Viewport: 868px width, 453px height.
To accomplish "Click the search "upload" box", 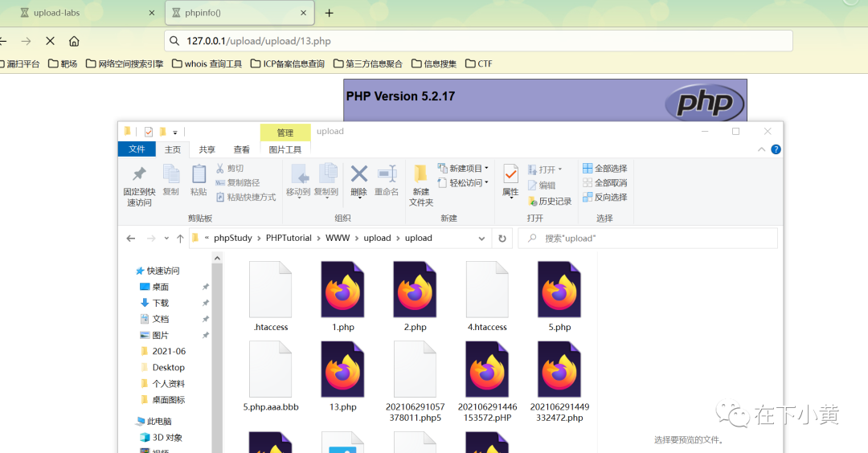I will (648, 239).
